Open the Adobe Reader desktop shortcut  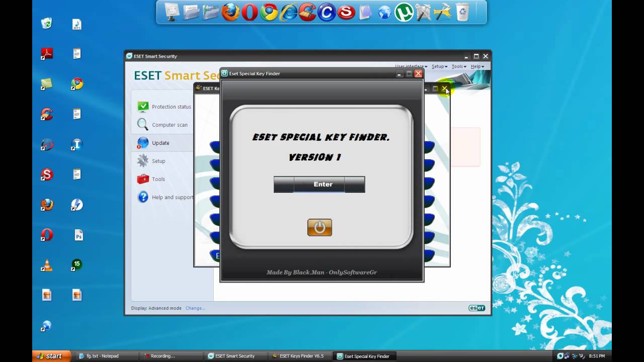[46, 54]
